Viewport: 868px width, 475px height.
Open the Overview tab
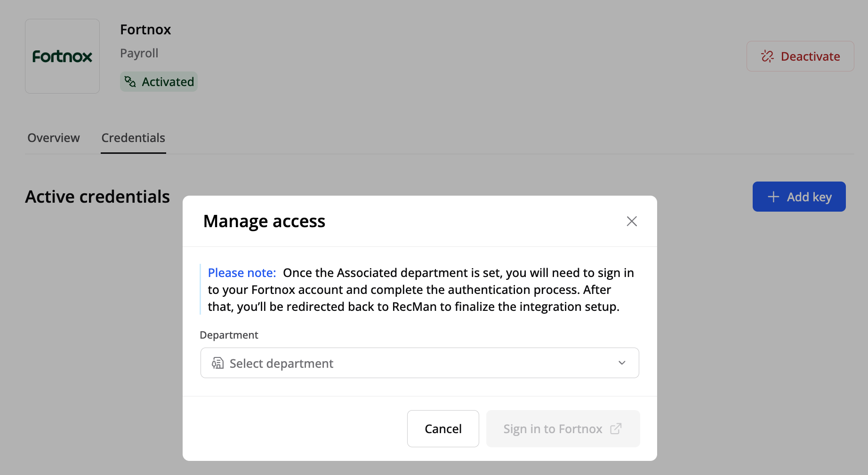coord(54,138)
